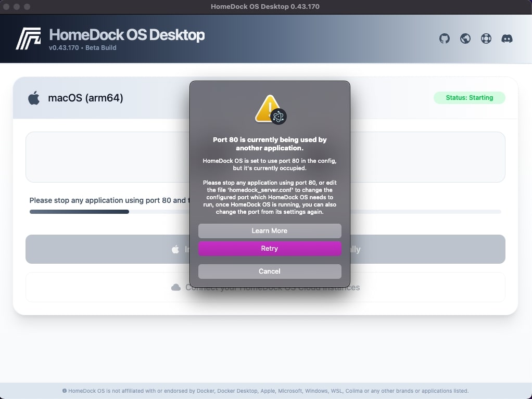Retry starting HomeDock OS
Viewport: 532px width, 399px height.
click(x=270, y=249)
